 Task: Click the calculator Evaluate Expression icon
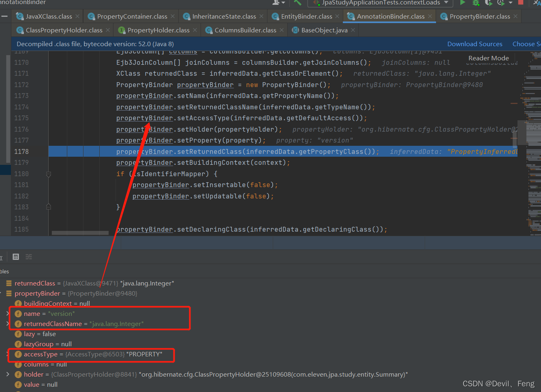click(x=16, y=257)
